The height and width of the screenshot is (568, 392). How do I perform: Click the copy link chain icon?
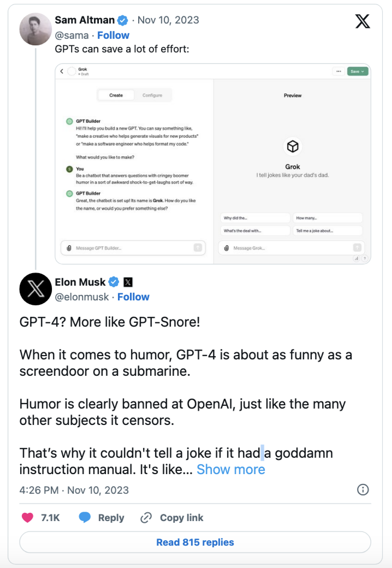pos(146,518)
